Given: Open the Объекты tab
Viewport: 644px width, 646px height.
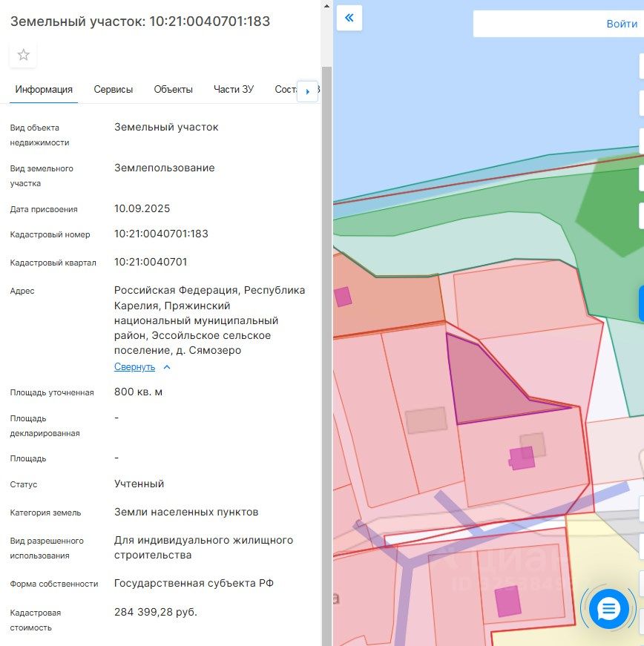Looking at the screenshot, I should (x=173, y=90).
